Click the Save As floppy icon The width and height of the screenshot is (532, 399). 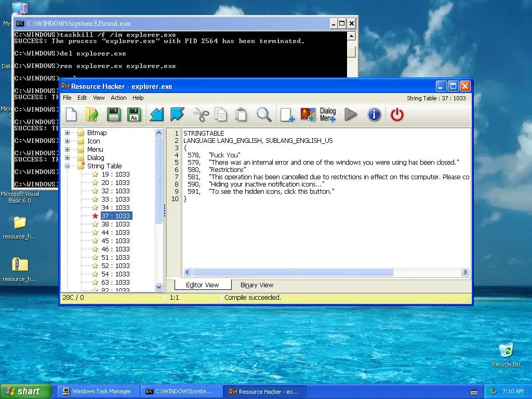point(134,115)
